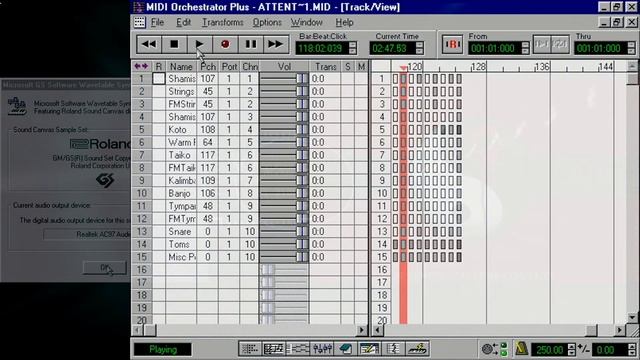Screen dimensions: 640x360
Task: Toggle the punch-in record button with red R
Action: coord(453,44)
